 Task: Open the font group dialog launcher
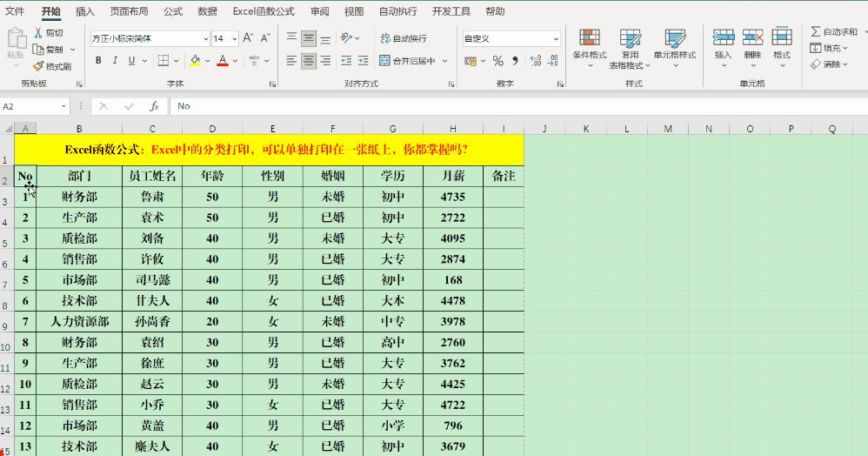[x=273, y=84]
